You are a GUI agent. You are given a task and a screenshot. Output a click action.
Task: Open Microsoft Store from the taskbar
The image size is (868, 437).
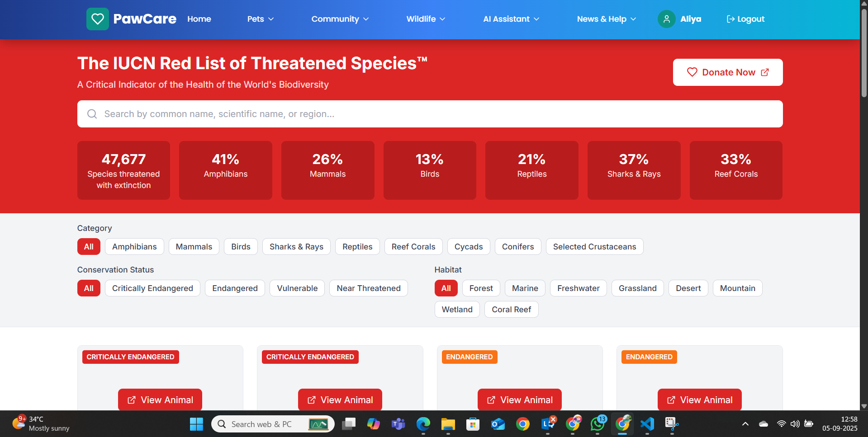pyautogui.click(x=473, y=424)
